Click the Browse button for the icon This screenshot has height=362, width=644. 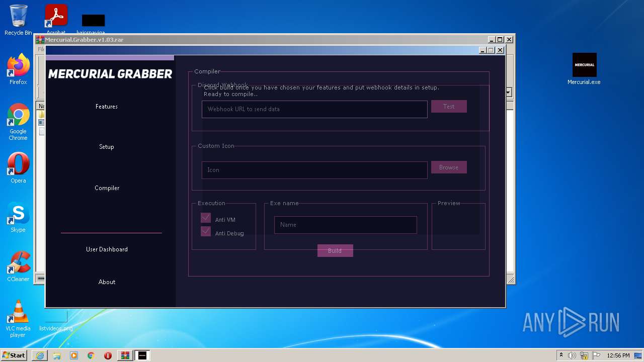[x=449, y=167]
